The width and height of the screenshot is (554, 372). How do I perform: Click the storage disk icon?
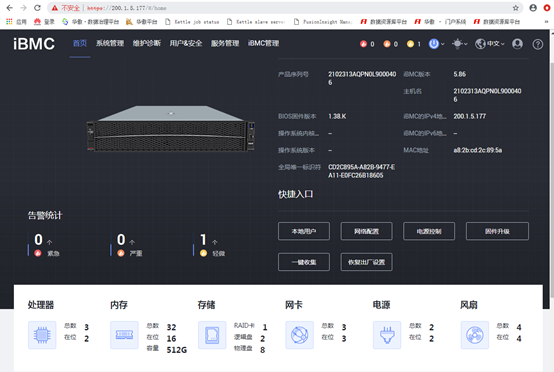(x=212, y=335)
